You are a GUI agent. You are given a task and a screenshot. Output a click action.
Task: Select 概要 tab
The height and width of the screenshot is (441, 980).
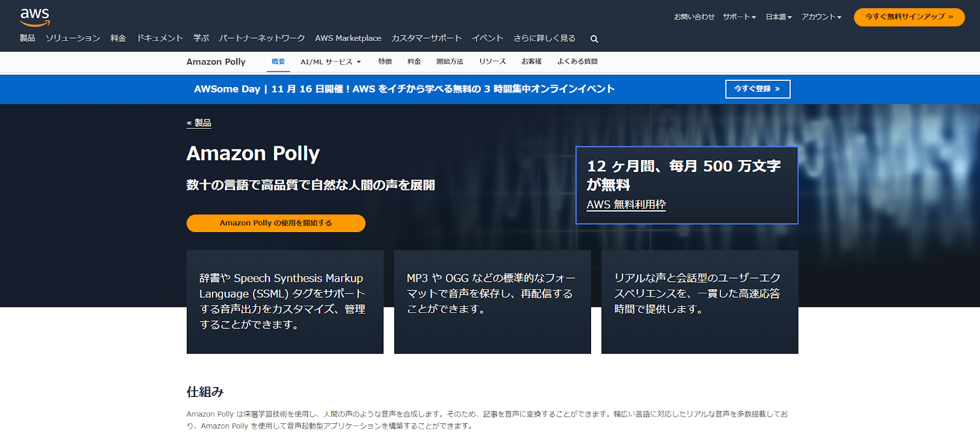278,62
